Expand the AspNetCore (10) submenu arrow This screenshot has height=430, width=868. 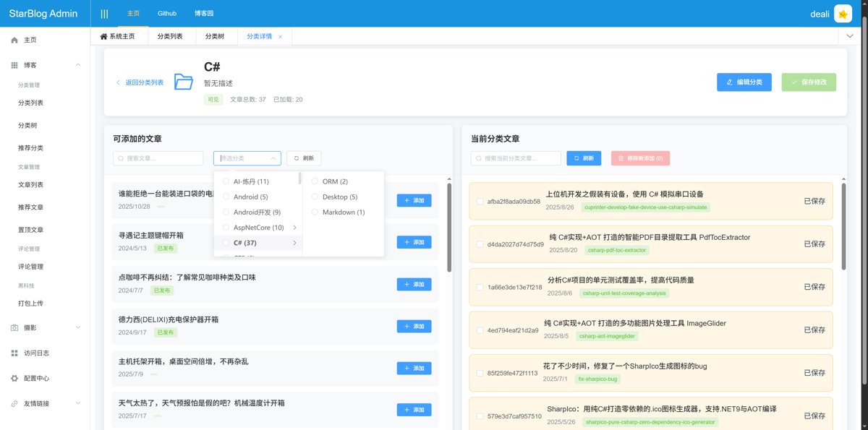click(294, 228)
